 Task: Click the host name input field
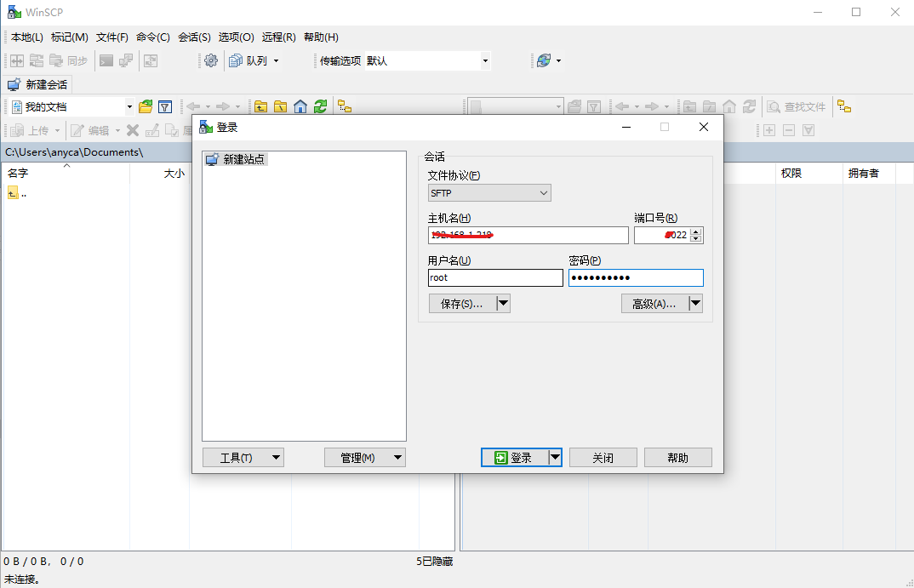(528, 235)
